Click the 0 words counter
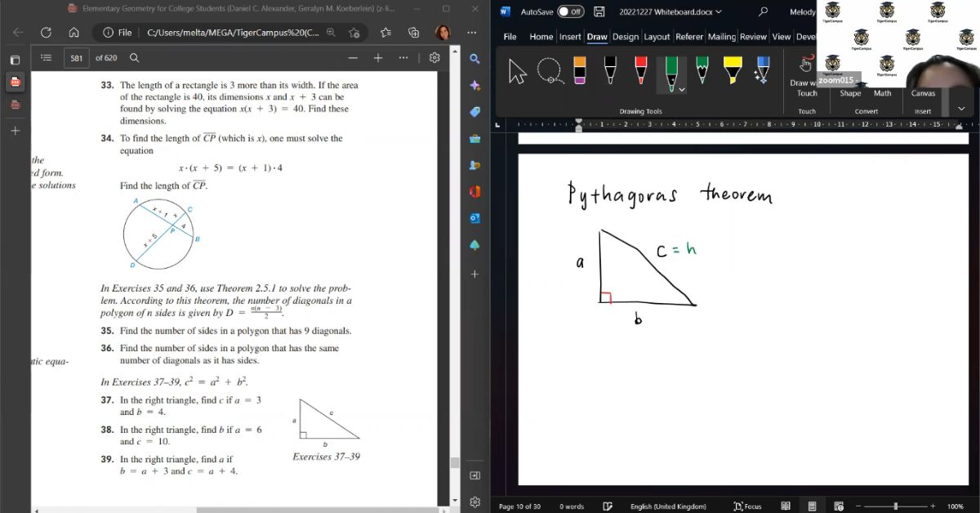This screenshot has height=513, width=980. pos(572,506)
